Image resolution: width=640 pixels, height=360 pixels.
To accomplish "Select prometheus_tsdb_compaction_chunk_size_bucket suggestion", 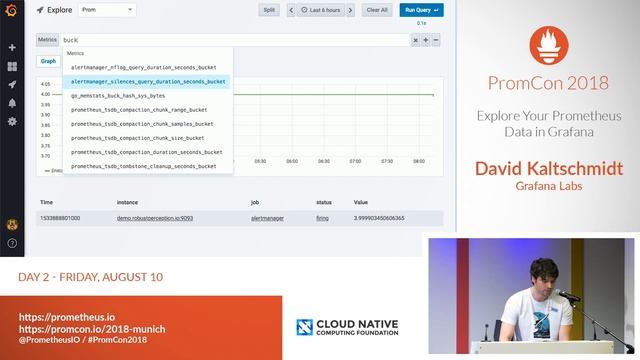I will click(148, 138).
